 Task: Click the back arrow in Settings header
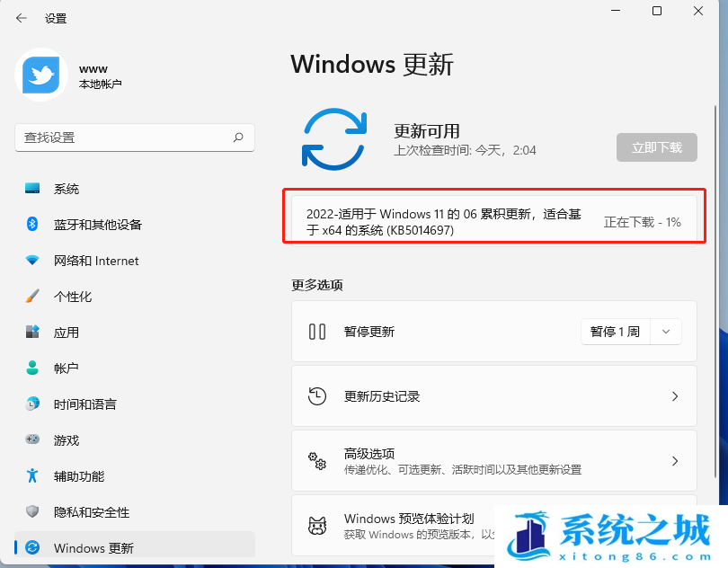pos(22,18)
